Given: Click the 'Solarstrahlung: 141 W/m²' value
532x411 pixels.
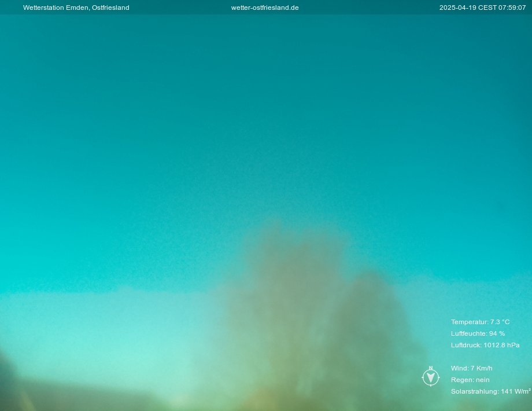Looking at the screenshot, I should coord(490,391).
